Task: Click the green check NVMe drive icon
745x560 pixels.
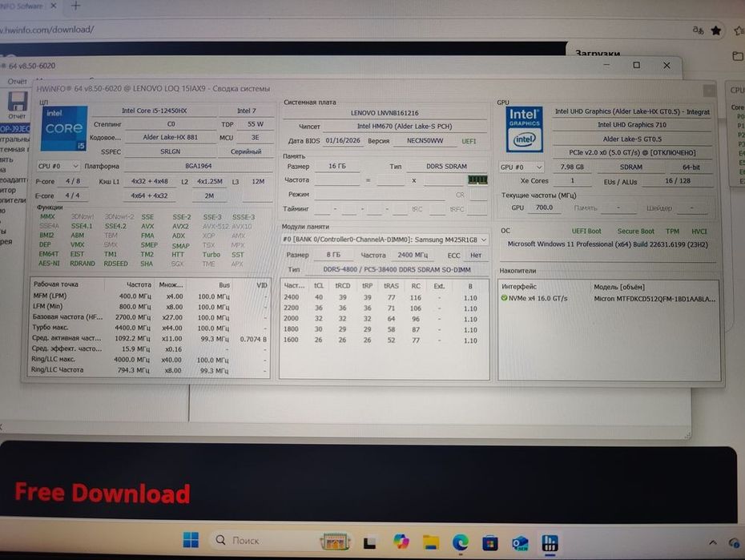Action: pyautogui.click(x=504, y=298)
